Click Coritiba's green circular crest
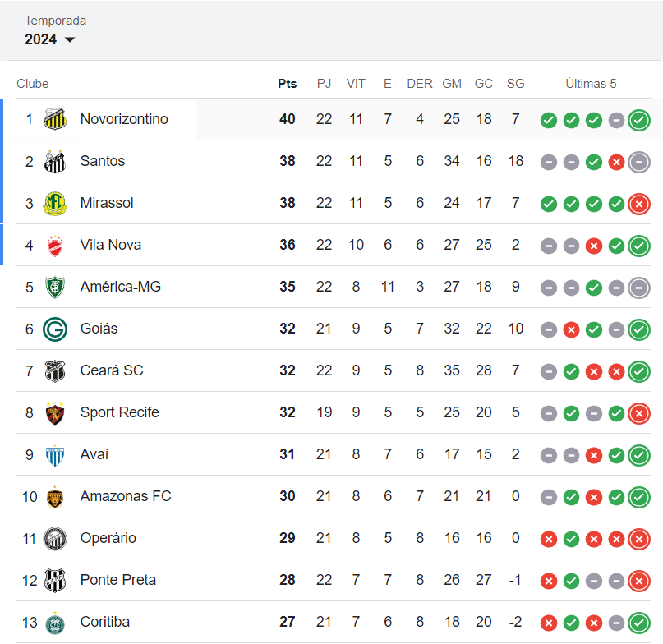Screen dimensions: 663x644 pyautogui.click(x=55, y=622)
